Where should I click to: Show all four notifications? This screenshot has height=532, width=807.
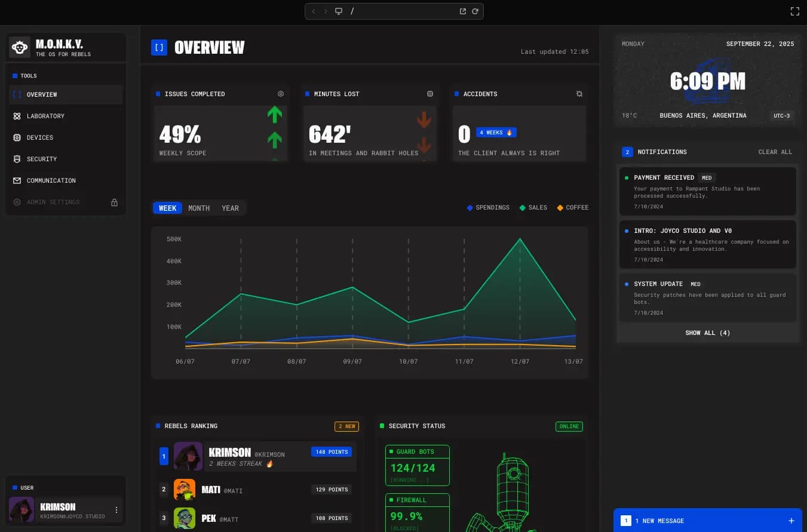pyautogui.click(x=707, y=333)
